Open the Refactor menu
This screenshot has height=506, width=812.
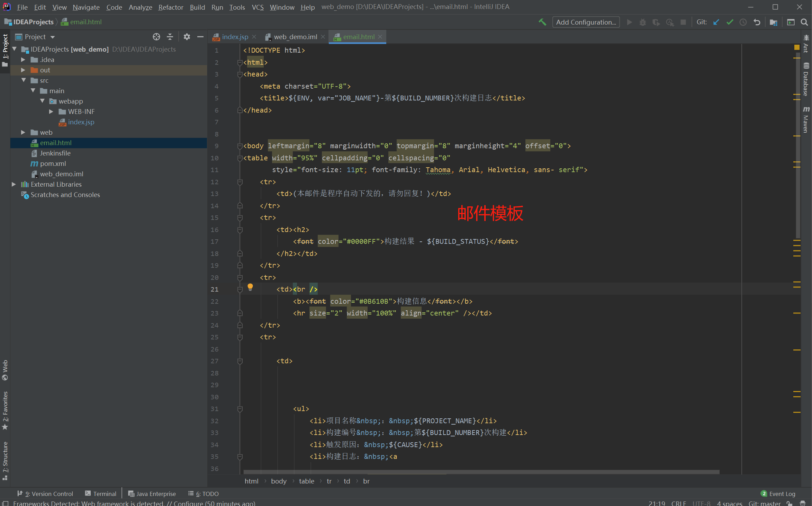pos(171,7)
